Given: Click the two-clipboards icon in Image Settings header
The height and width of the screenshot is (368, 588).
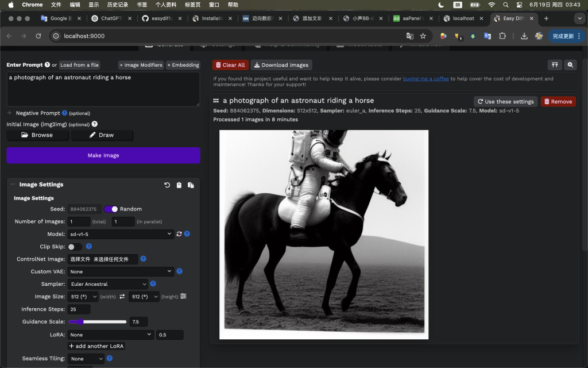Looking at the screenshot, I should (x=191, y=185).
